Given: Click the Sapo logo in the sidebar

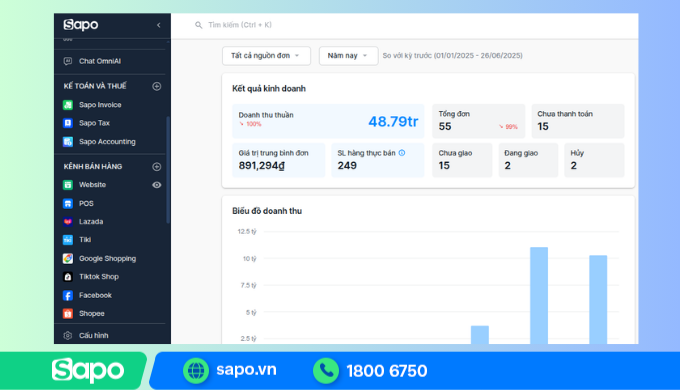Looking at the screenshot, I should (x=81, y=25).
